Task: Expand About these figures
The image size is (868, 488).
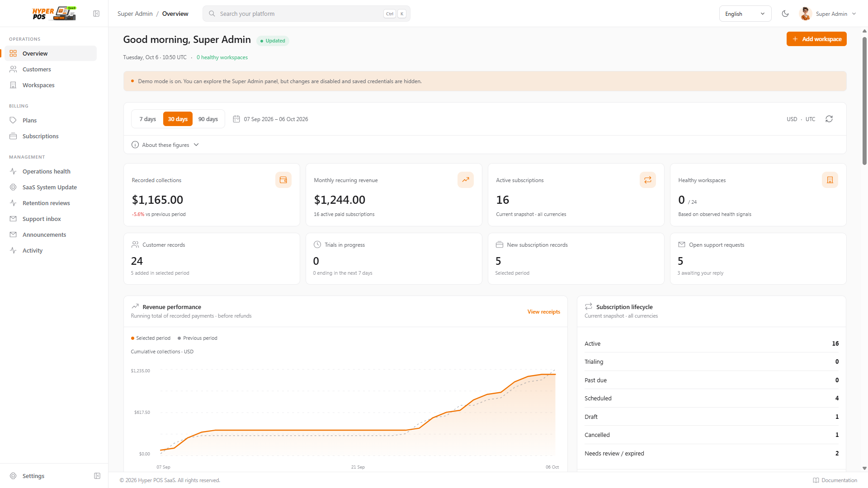Action: click(165, 145)
